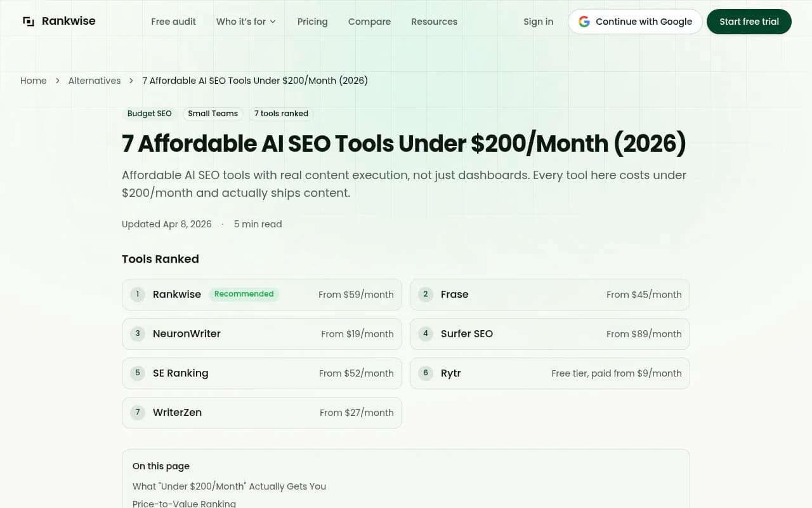The height and width of the screenshot is (508, 812).
Task: Click the main article title heading
Action: pyautogui.click(x=404, y=144)
